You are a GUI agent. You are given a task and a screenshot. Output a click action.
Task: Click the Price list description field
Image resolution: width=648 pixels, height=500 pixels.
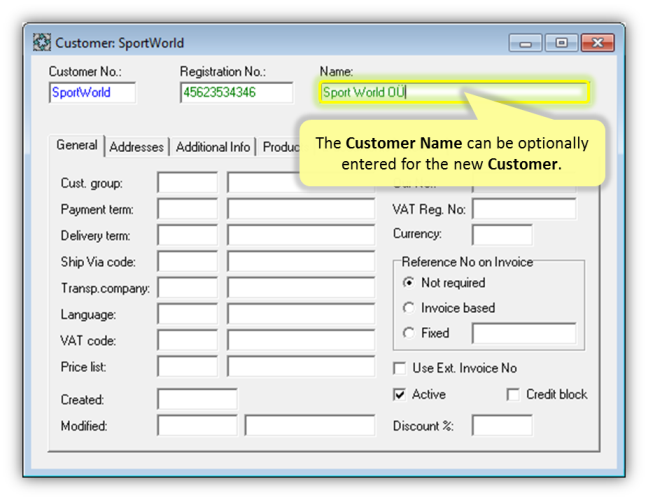pos(301,366)
